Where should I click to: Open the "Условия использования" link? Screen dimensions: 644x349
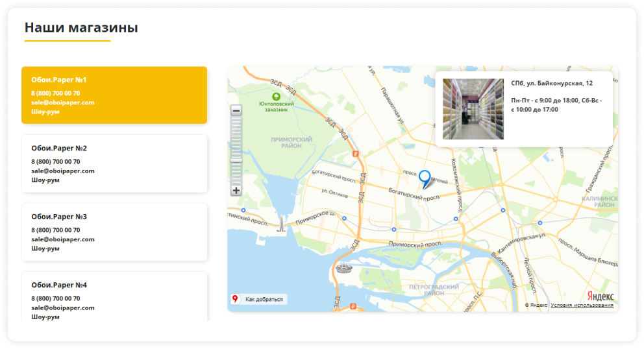click(582, 305)
